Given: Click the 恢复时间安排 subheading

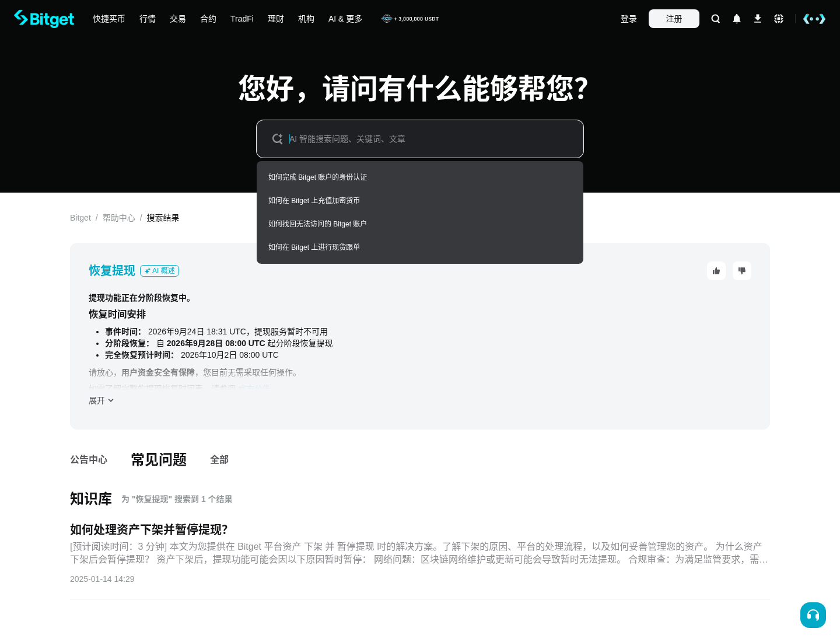Looking at the screenshot, I should [x=117, y=314].
